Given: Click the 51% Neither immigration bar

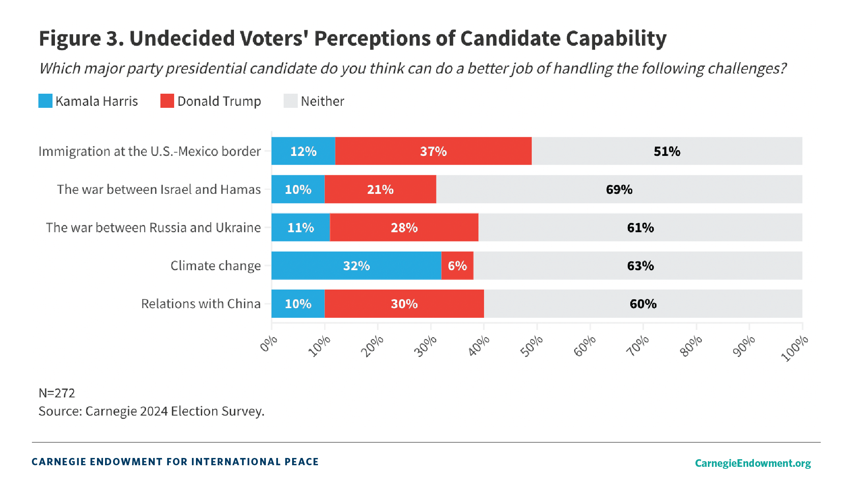Looking at the screenshot, I should pos(667,151).
